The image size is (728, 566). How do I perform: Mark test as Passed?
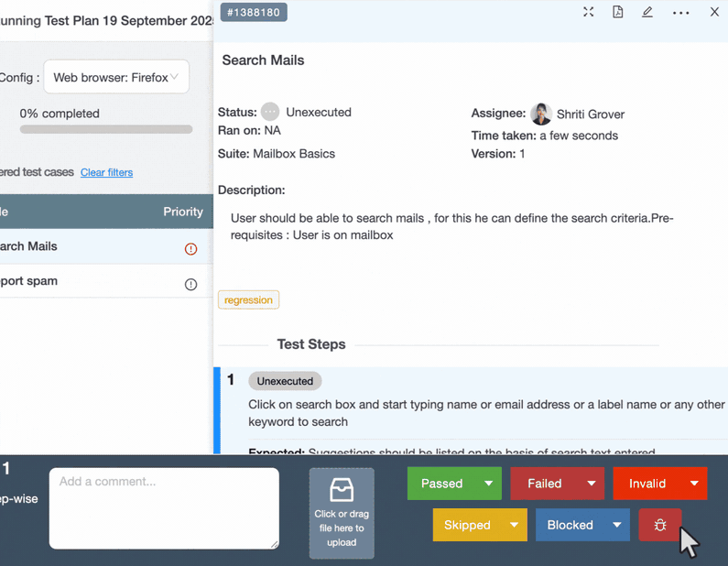pyautogui.click(x=442, y=484)
